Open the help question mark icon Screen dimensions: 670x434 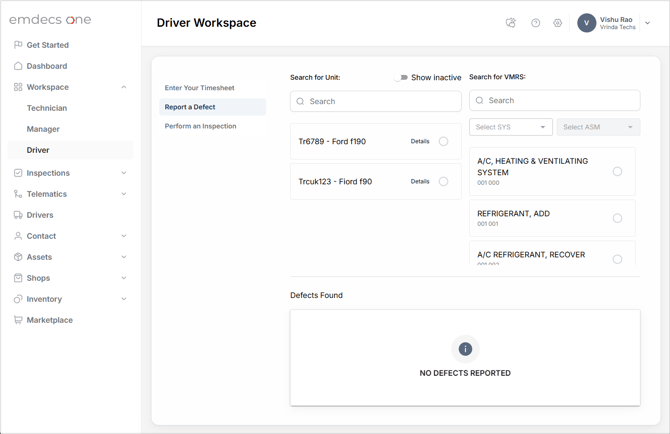click(535, 23)
